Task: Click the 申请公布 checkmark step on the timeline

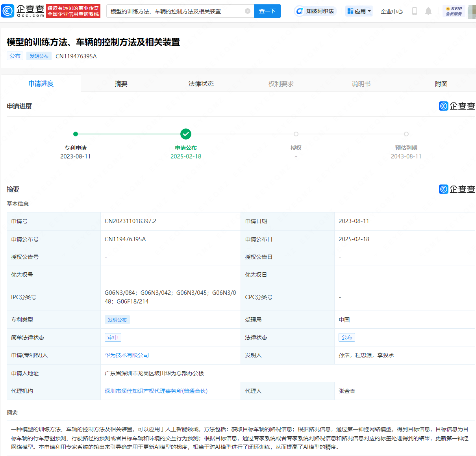Action: [x=186, y=134]
